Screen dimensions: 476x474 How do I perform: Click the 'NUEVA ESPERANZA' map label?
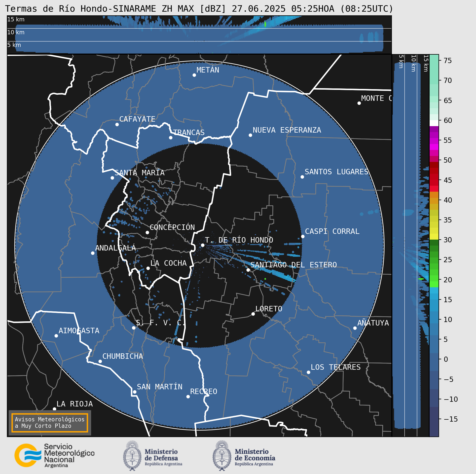click(287, 130)
